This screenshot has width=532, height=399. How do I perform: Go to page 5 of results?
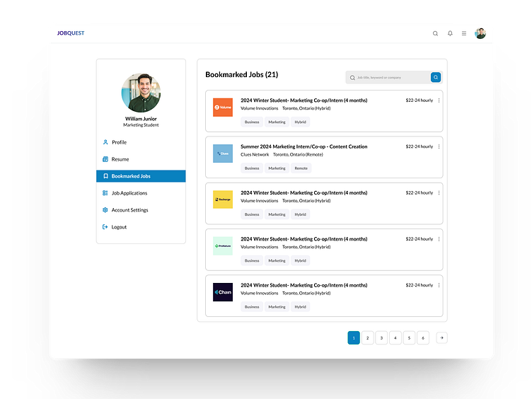pos(409,338)
